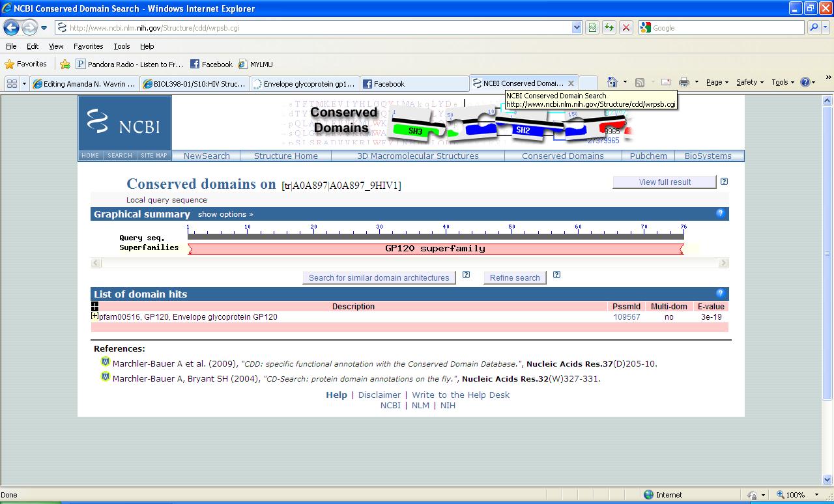Open the Favorites menu in menu bar

click(x=88, y=46)
